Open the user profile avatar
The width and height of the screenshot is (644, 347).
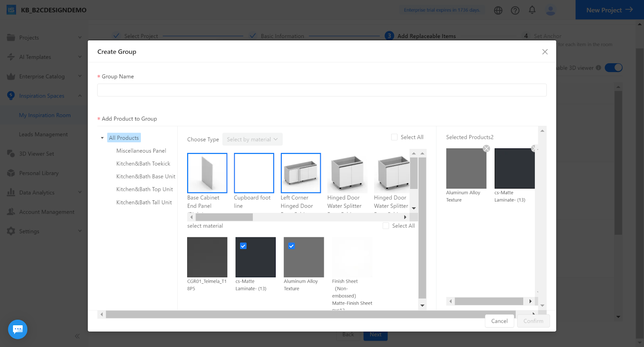[x=550, y=10]
